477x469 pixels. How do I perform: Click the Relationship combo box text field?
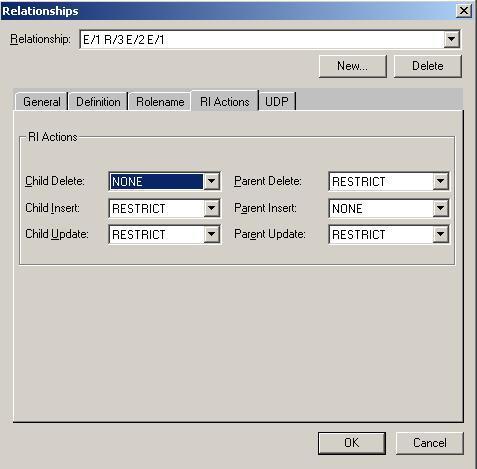(x=263, y=39)
